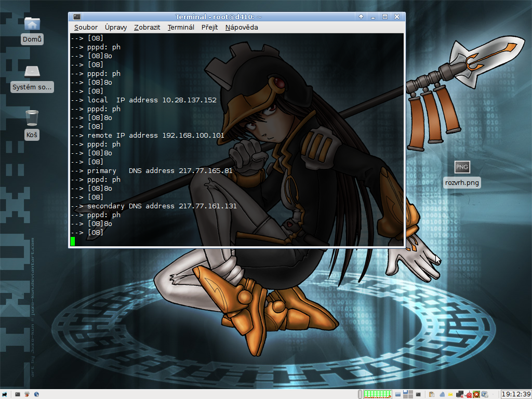Select the rozvrh.png file on the desktop
This screenshot has height=399, width=532.
click(462, 174)
